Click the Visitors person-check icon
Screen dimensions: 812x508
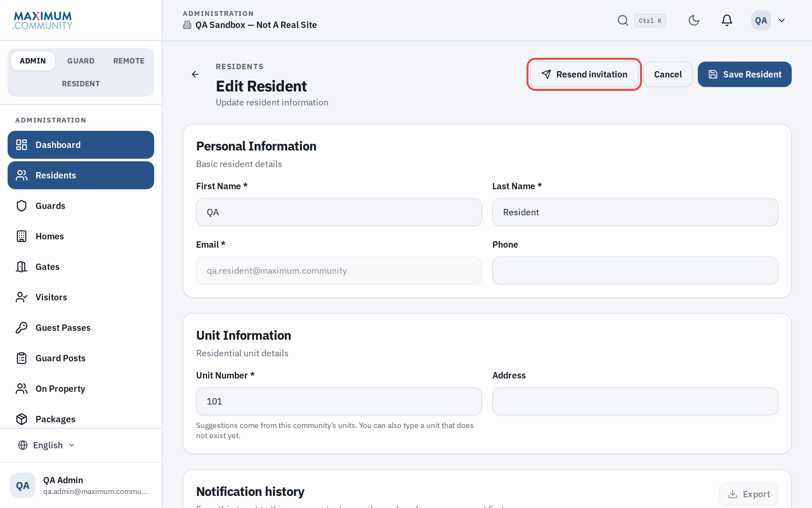22,297
